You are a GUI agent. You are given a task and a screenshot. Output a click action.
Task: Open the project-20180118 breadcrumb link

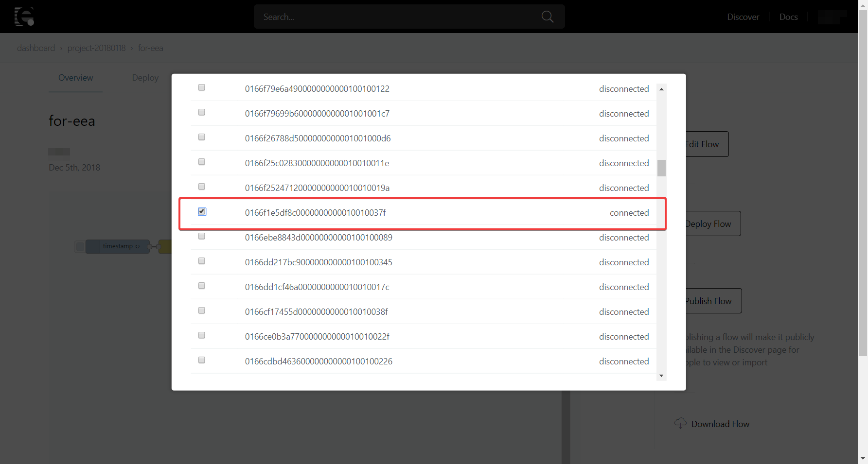pos(96,48)
